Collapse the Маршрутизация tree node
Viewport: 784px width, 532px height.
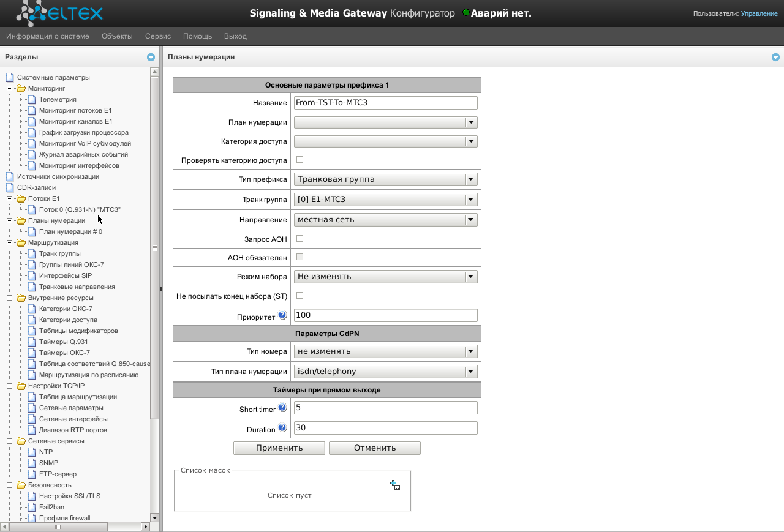[x=10, y=243]
